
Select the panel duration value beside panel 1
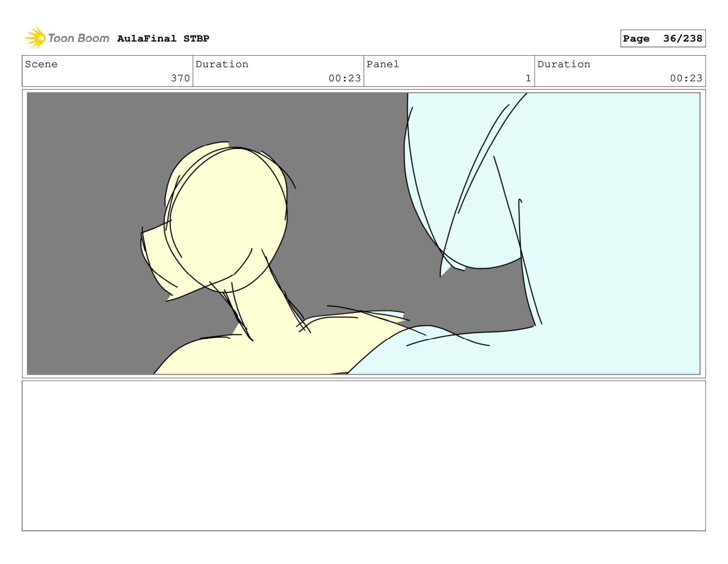pyautogui.click(x=686, y=78)
